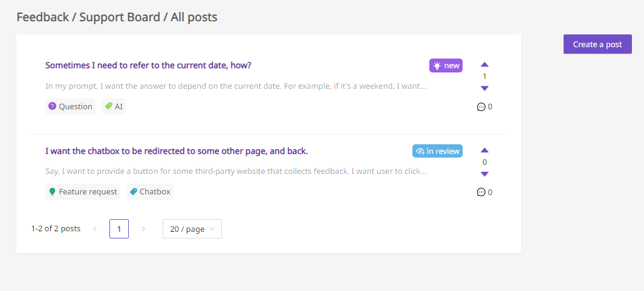Go to the next page arrow
This screenshot has width=644, height=291.
143,229
